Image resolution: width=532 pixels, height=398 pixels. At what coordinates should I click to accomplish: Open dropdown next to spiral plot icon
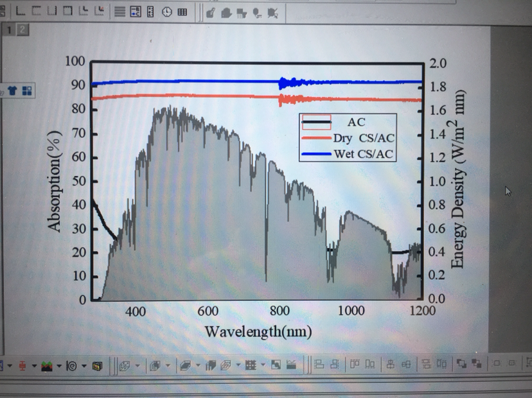pyautogui.click(x=84, y=366)
